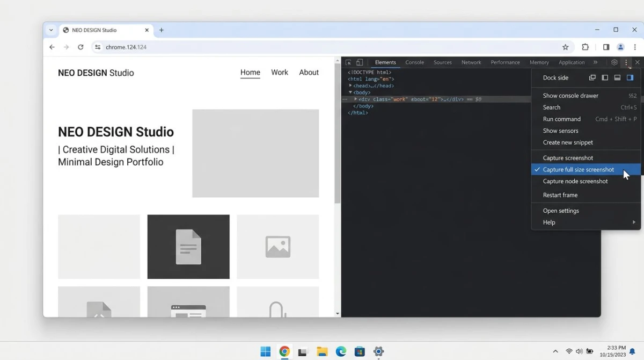This screenshot has height=360, width=644.
Task: Click the web page vertical scrollbar thumb
Action: [x=338, y=134]
